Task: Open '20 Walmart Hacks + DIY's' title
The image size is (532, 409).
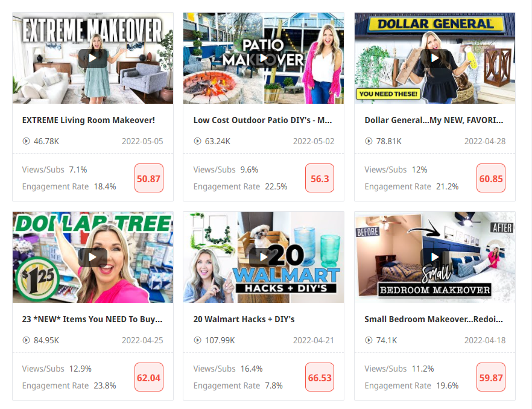Action: pos(244,319)
